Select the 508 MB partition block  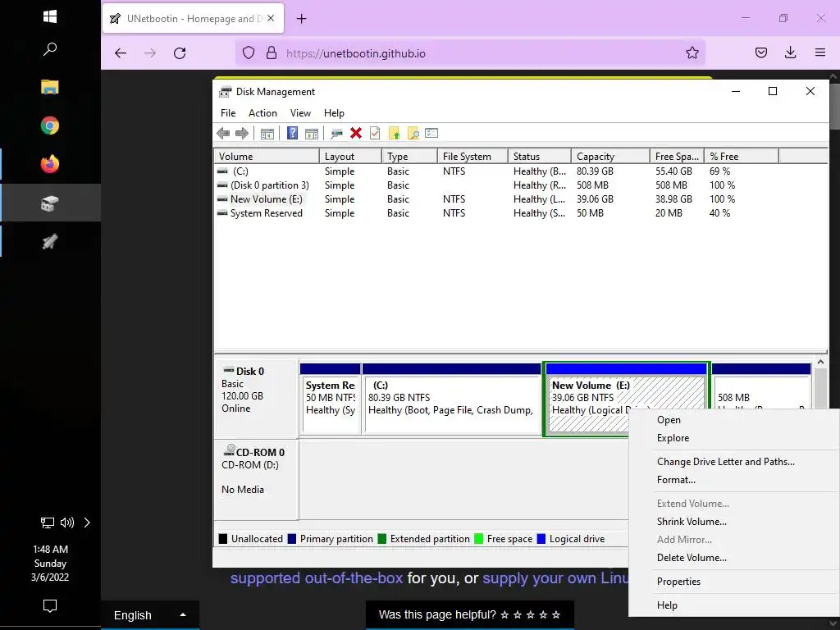(761, 387)
